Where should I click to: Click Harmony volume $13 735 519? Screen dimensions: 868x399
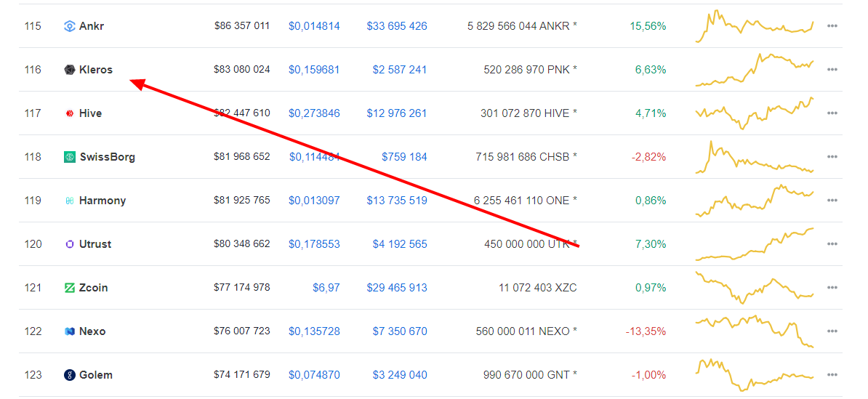pos(397,201)
